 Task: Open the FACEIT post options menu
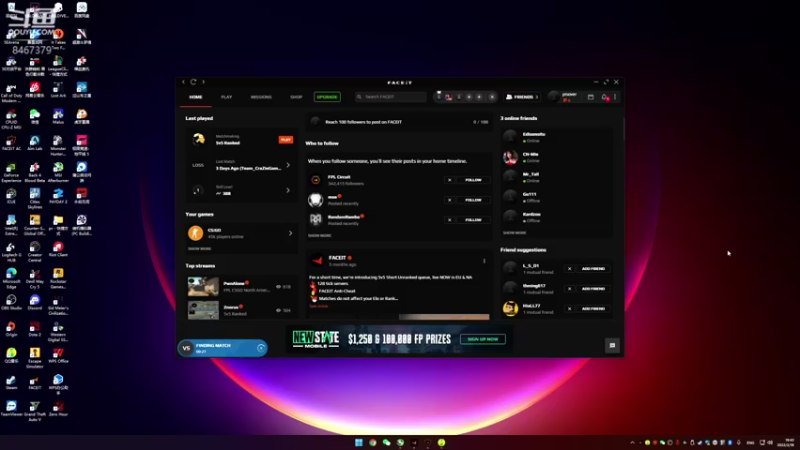coord(484,261)
